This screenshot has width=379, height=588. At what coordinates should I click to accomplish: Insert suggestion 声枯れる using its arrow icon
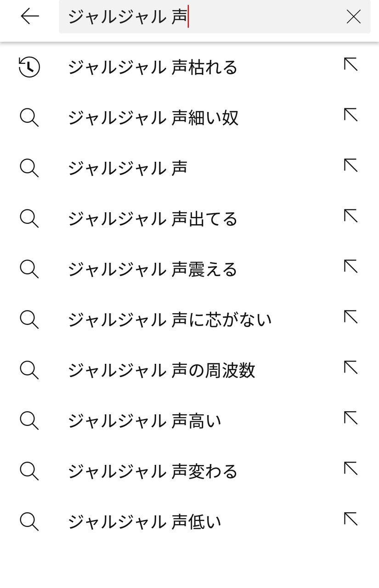351,65
